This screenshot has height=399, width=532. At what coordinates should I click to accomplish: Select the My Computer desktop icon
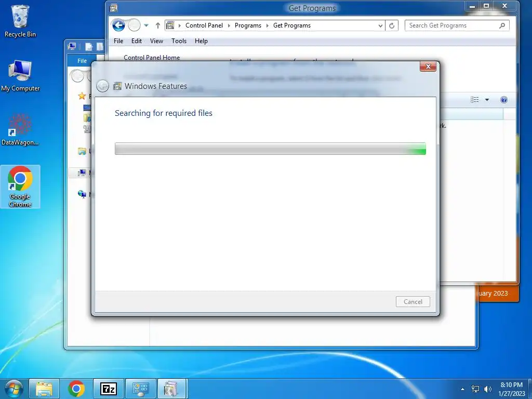coord(20,76)
